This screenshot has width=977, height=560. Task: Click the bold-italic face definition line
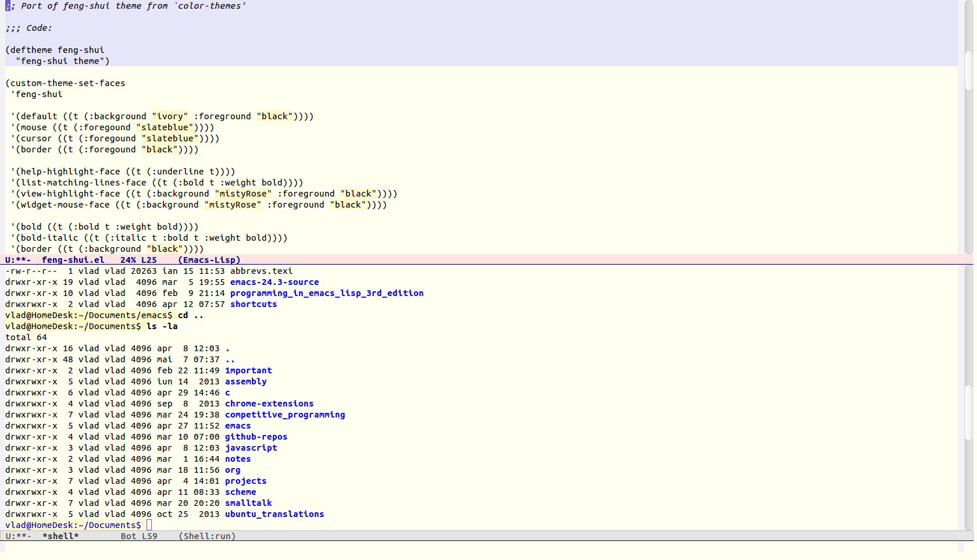149,238
